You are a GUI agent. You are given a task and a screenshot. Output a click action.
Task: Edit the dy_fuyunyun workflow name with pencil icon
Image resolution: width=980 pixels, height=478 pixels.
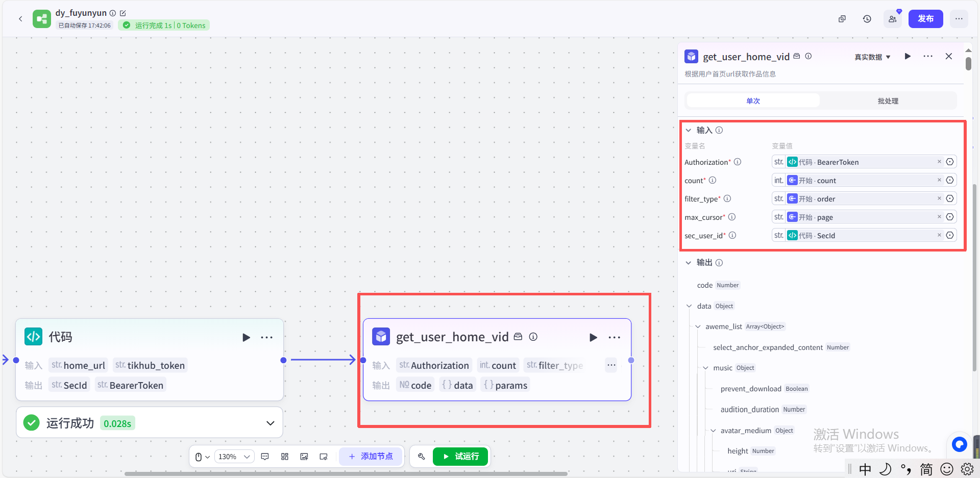123,13
